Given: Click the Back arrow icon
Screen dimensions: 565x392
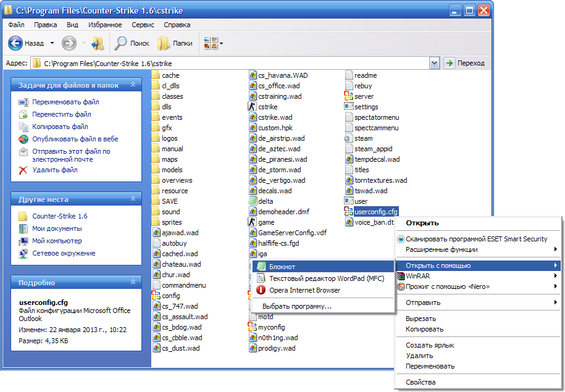Looking at the screenshot, I should 15,43.
